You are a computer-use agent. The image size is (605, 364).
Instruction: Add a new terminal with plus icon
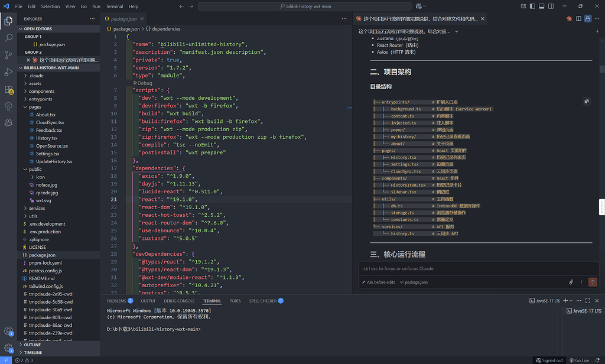click(565, 301)
